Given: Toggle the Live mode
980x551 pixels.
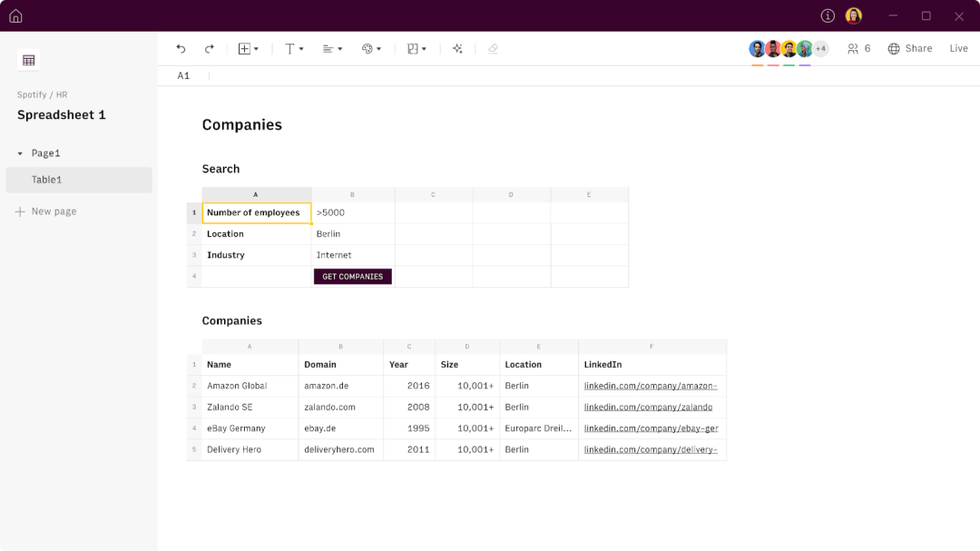Looking at the screenshot, I should (958, 49).
